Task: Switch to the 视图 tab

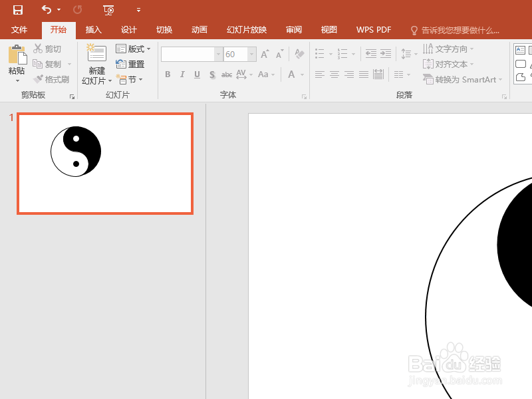Action: (329, 30)
